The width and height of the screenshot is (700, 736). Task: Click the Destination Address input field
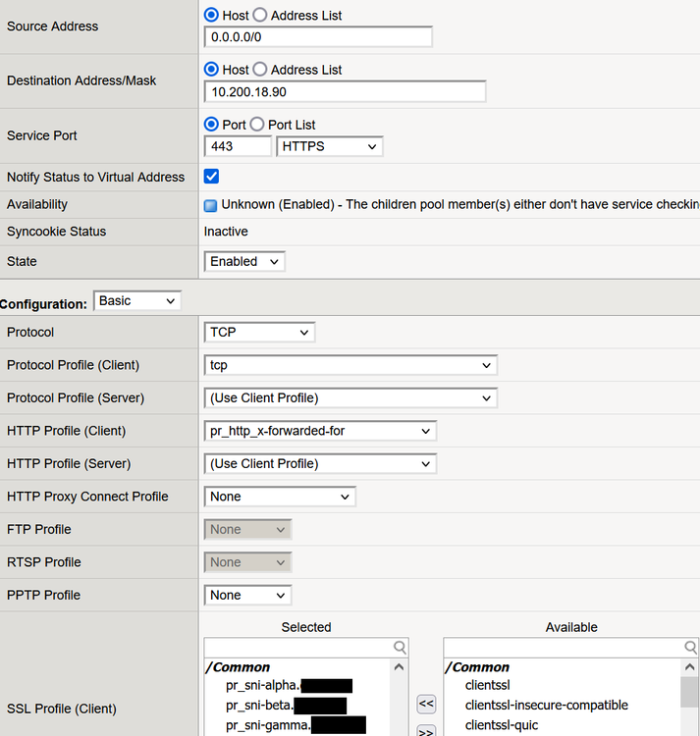click(x=345, y=91)
